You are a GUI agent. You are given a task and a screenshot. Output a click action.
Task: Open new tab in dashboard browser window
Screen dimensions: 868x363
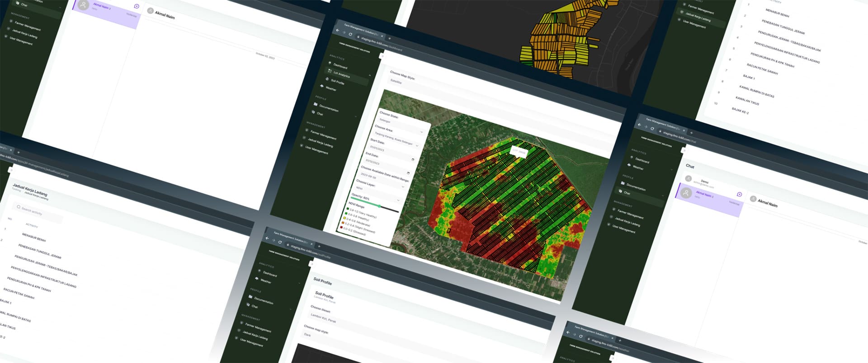[390, 39]
